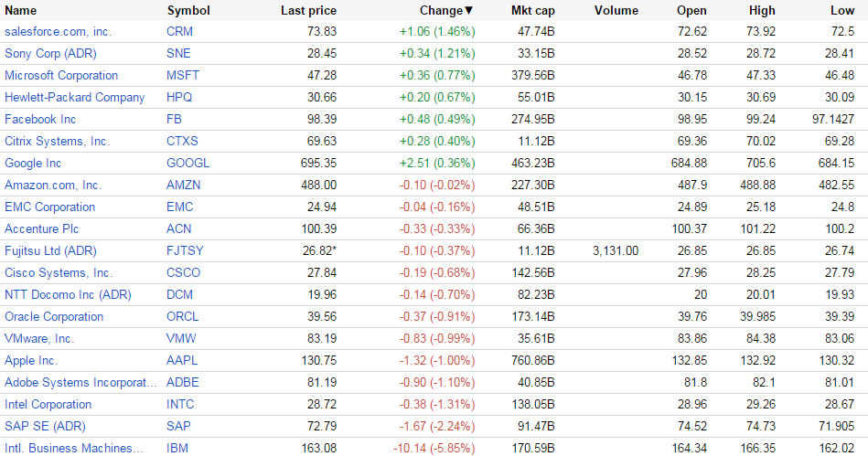Image resolution: width=868 pixels, height=456 pixels.
Task: Click the AAPL ticker symbol
Action: click(x=181, y=361)
